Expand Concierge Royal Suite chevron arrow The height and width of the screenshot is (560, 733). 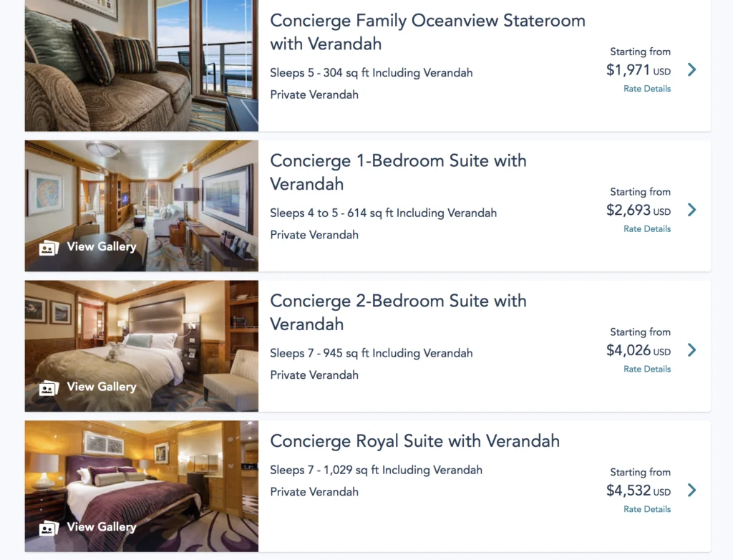(691, 491)
